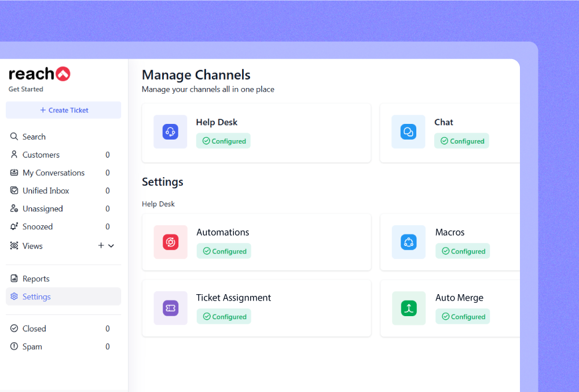
Task: Click the Auto Merge green icon
Action: click(409, 308)
